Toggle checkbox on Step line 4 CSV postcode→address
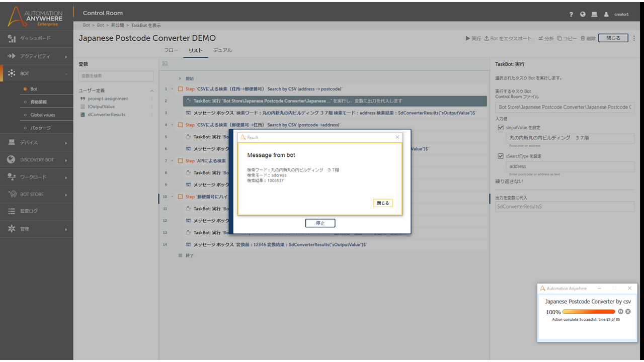This screenshot has height=362, width=644. coord(181,125)
